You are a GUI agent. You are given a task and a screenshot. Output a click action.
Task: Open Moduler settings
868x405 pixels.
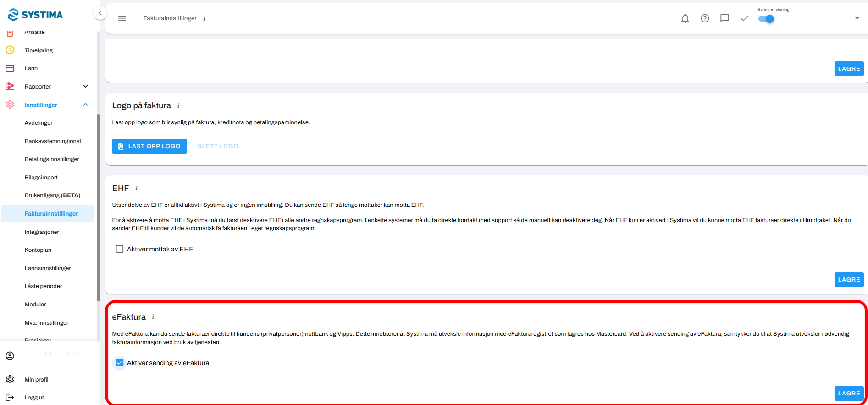35,305
